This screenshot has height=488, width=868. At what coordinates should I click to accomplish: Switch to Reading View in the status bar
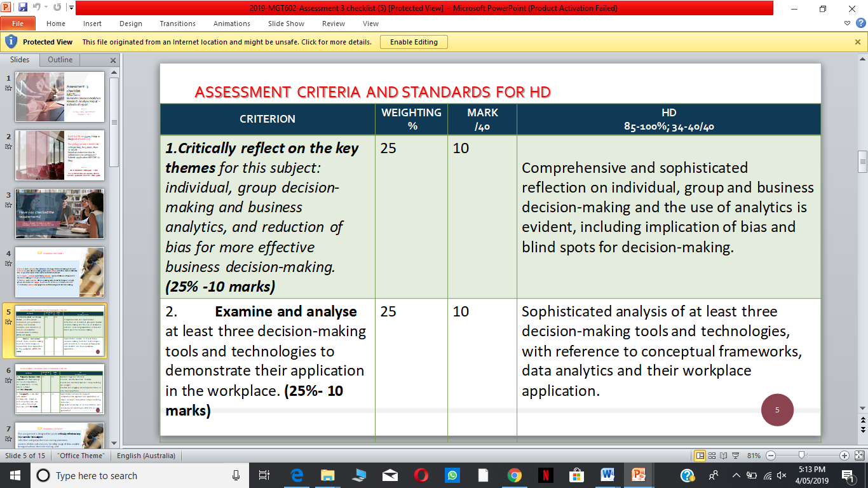point(723,456)
